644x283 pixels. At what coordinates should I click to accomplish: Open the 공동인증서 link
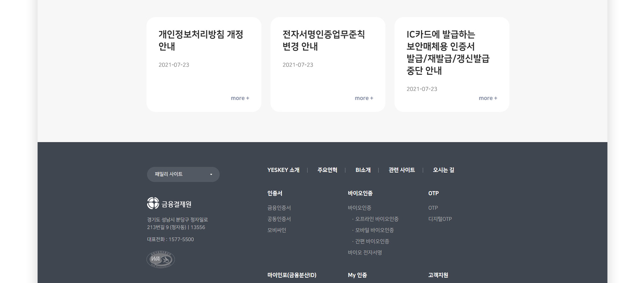click(x=279, y=219)
